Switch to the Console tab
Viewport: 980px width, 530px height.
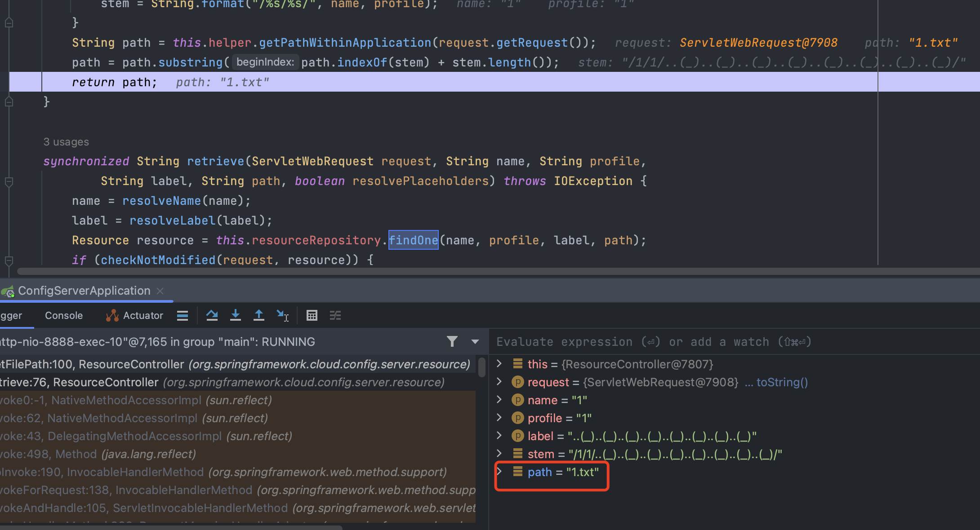[x=64, y=316]
